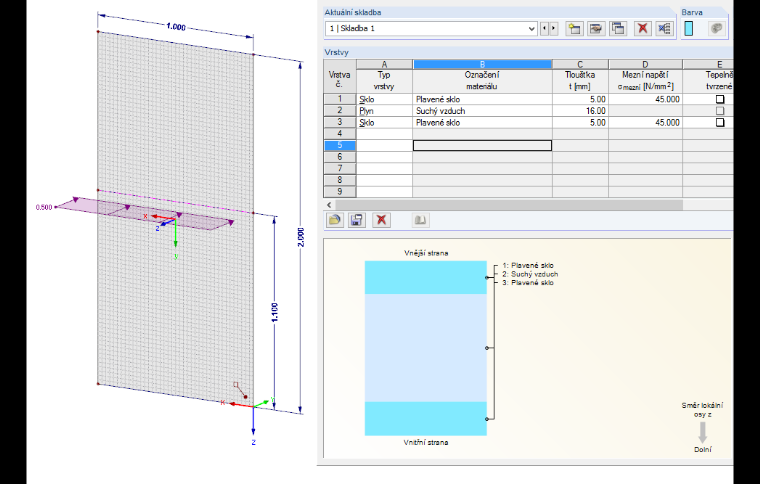Screen dimensions: 760x484
Task: Click 'Plavené sklo' material in row 3
Action: click(x=482, y=123)
